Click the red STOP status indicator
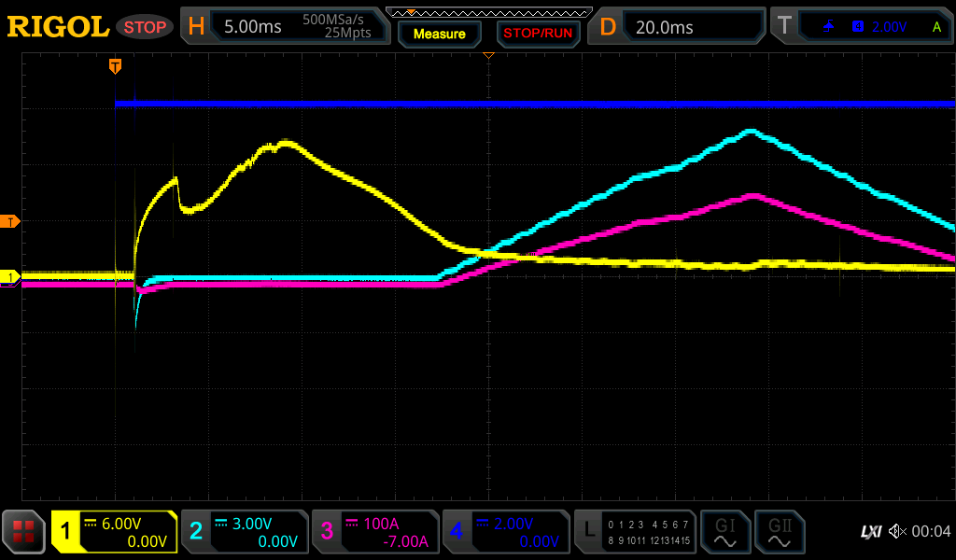This screenshot has height=560, width=956. pos(145,27)
